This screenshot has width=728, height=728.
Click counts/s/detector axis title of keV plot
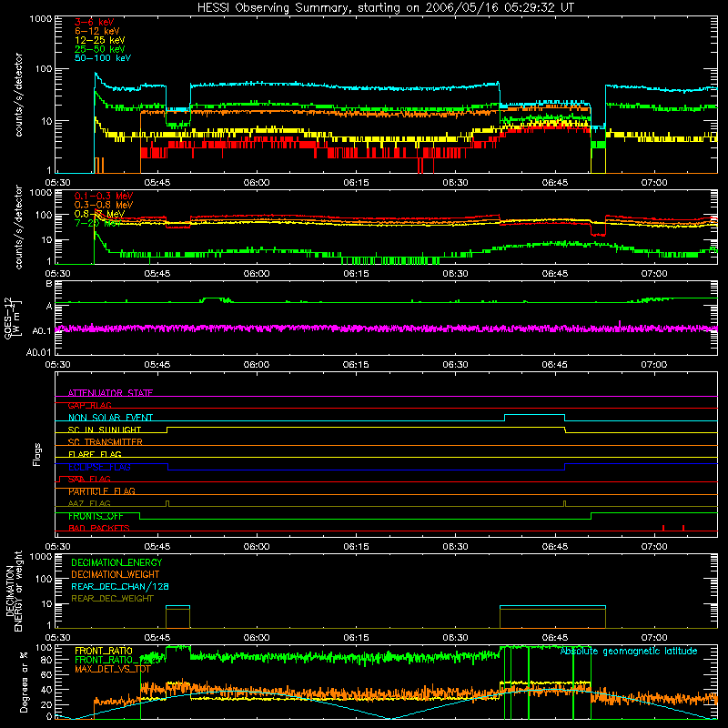[19, 95]
